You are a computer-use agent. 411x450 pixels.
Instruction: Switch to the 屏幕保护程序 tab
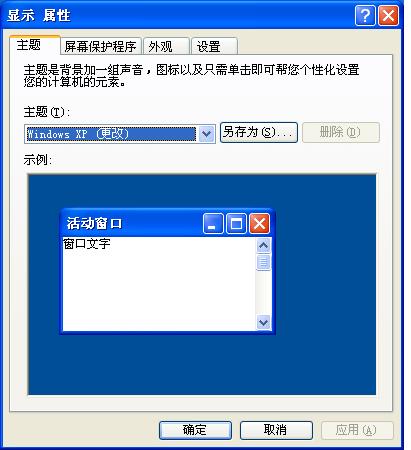(x=101, y=46)
